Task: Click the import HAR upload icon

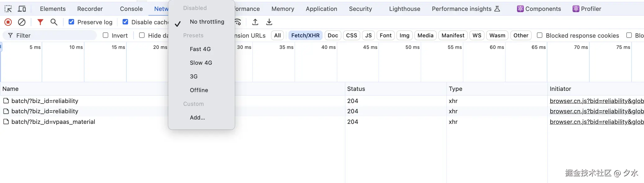Action: [x=255, y=22]
